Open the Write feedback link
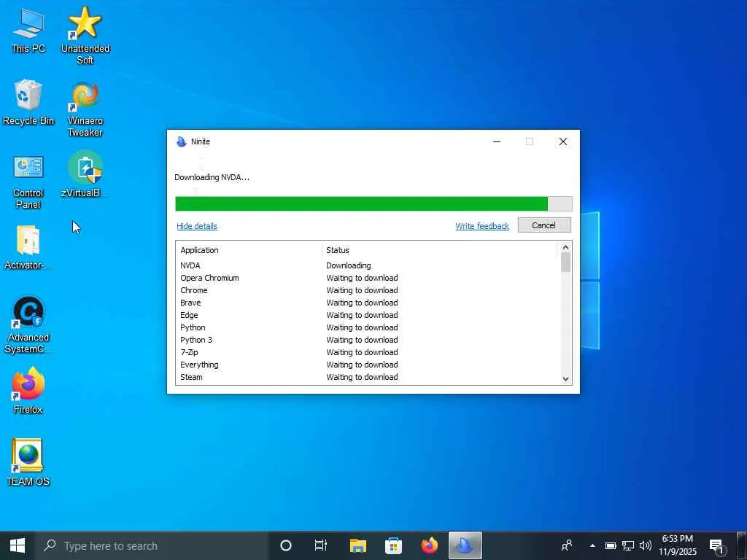This screenshot has height=560, width=747. [482, 226]
